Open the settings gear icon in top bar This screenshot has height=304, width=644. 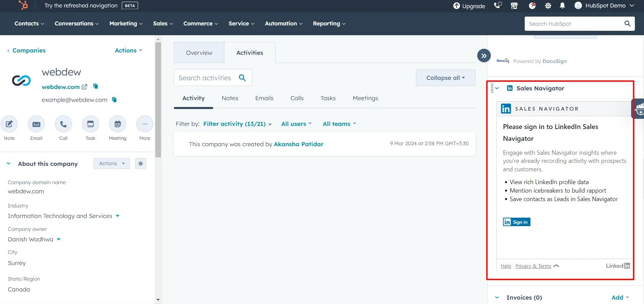click(548, 6)
